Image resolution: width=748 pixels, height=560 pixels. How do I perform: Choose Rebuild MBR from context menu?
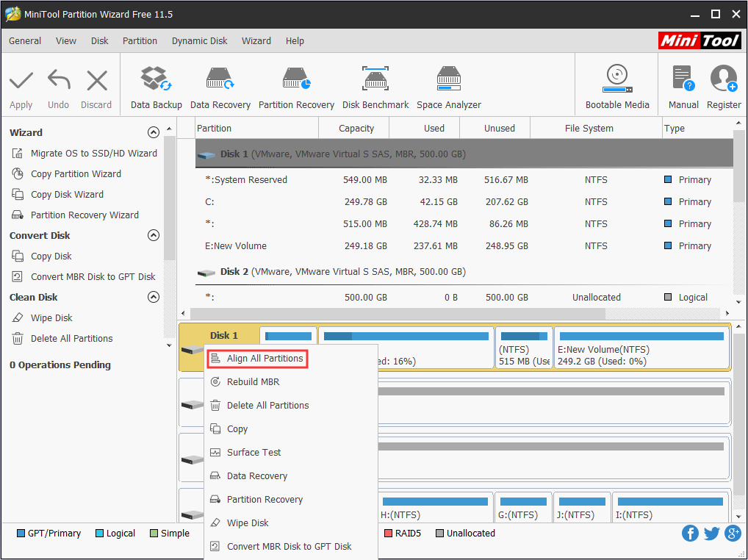click(291, 381)
